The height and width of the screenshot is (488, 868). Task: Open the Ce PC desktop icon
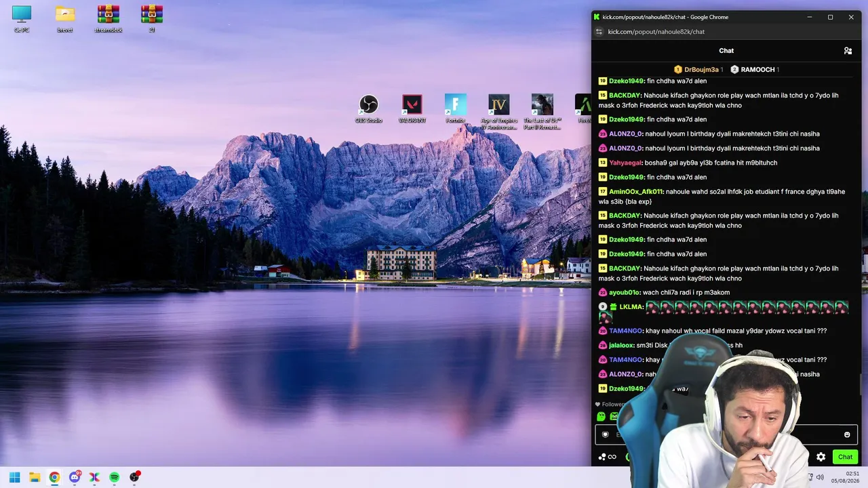pos(22,18)
